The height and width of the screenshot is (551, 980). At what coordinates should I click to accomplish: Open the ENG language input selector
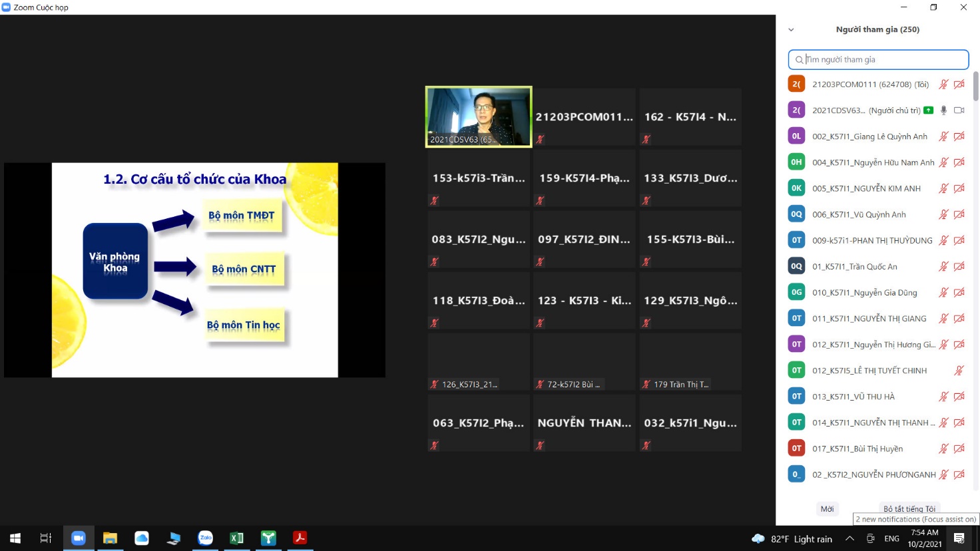pyautogui.click(x=891, y=539)
